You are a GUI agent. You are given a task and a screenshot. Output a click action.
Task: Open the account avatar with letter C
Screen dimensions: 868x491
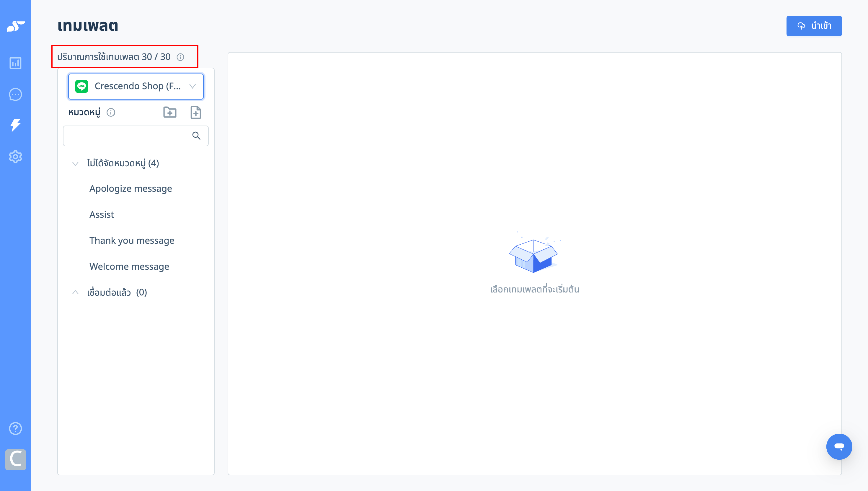point(15,459)
